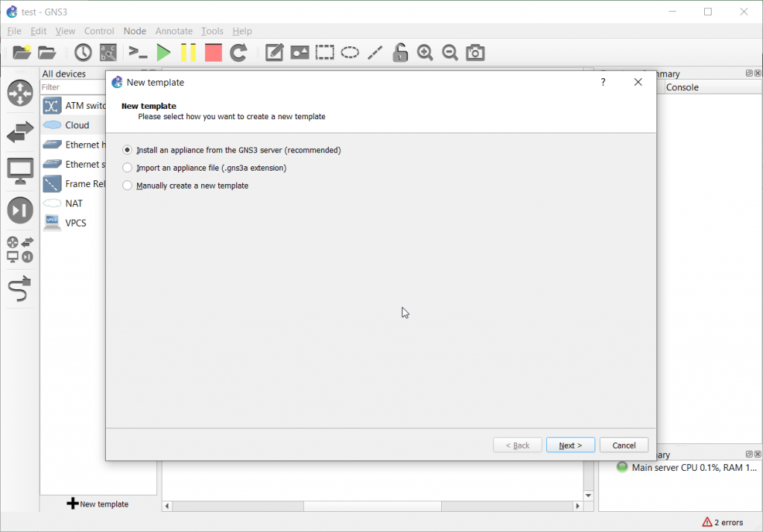Image resolution: width=763 pixels, height=532 pixels.
Task: Toggle the lock/unlock items padlock icon
Action: (400, 52)
